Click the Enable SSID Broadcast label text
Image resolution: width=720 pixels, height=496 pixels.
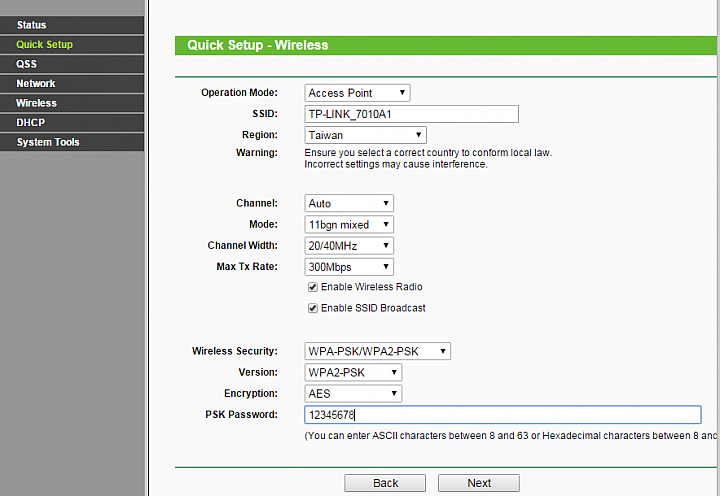point(373,308)
